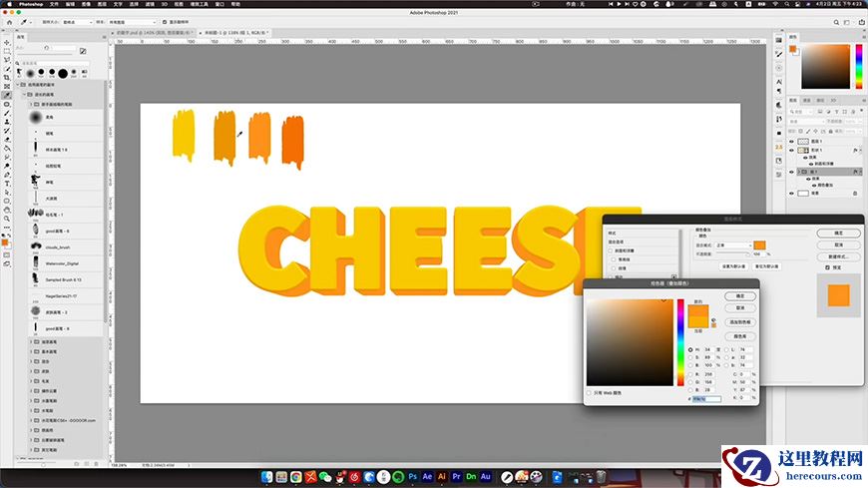The height and width of the screenshot is (488, 868).
Task: Click 确定 in the color picker dialog
Action: [739, 296]
